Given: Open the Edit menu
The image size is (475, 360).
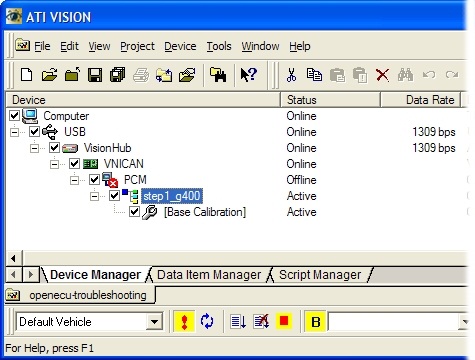Looking at the screenshot, I should pyautogui.click(x=69, y=46).
